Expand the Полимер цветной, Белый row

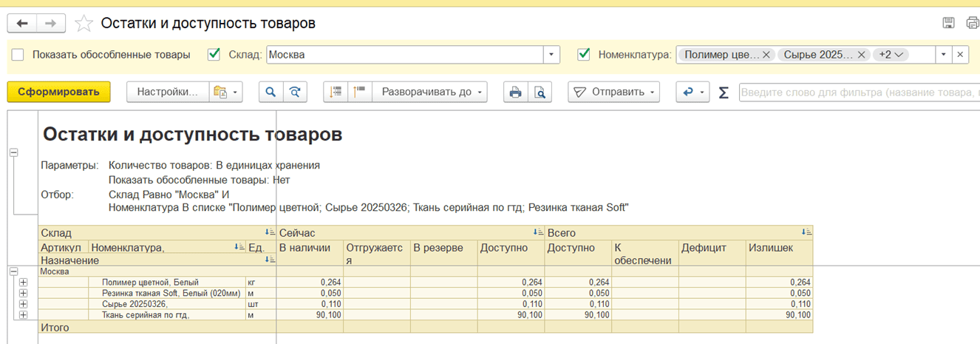(x=23, y=283)
